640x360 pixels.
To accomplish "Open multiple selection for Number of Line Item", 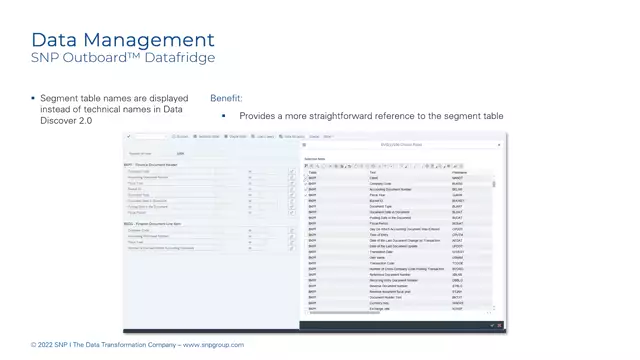I will coord(292,248).
